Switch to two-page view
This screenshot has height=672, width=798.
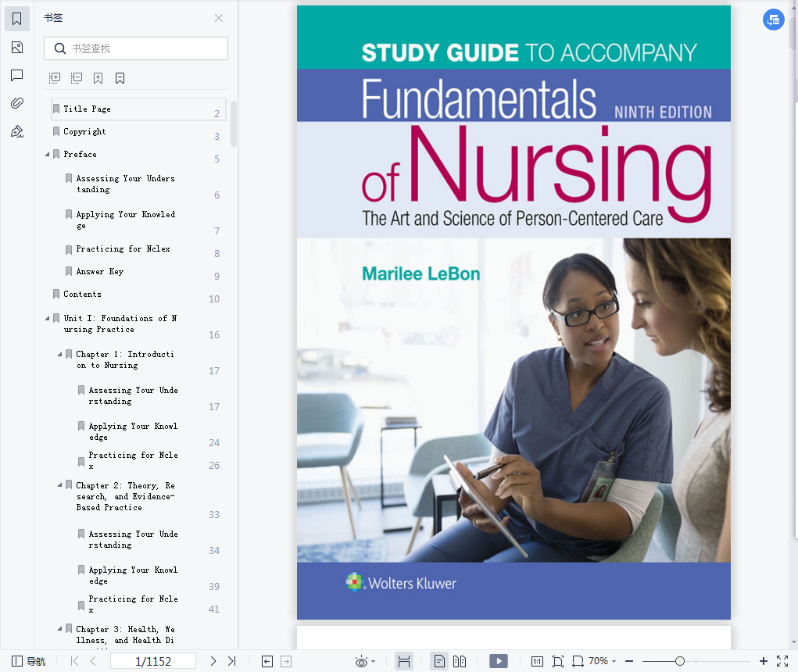tap(460, 661)
